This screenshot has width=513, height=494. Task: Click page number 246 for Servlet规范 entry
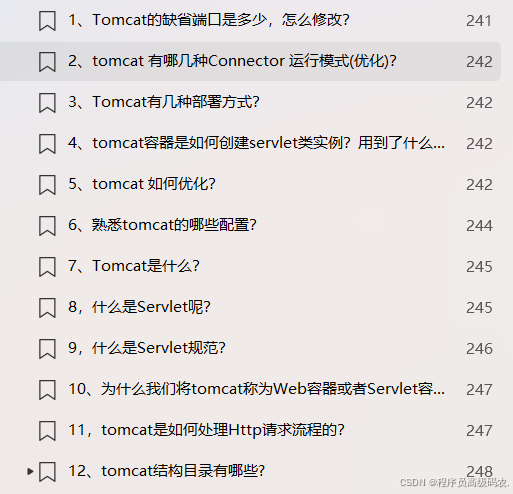click(x=479, y=349)
